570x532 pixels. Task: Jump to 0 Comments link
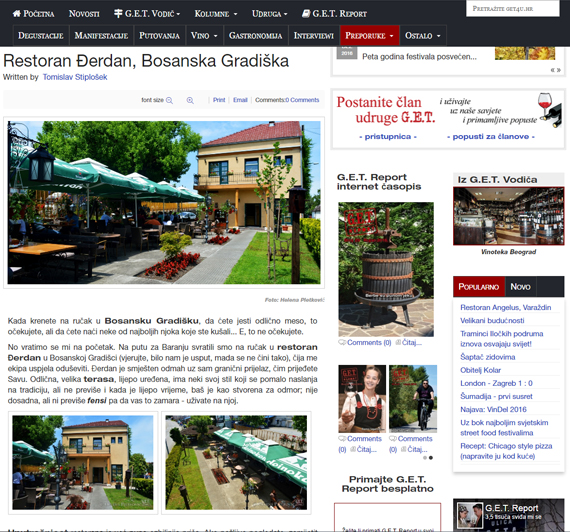(302, 100)
